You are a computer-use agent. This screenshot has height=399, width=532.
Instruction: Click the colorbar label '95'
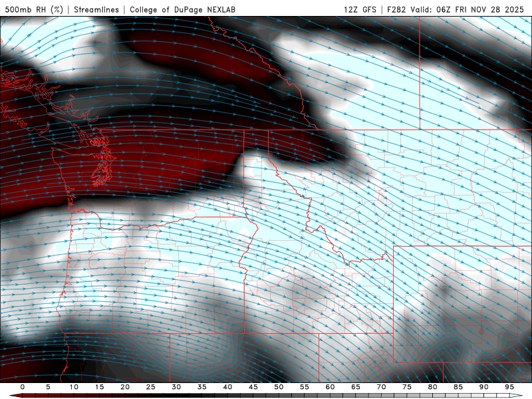pyautogui.click(x=509, y=387)
